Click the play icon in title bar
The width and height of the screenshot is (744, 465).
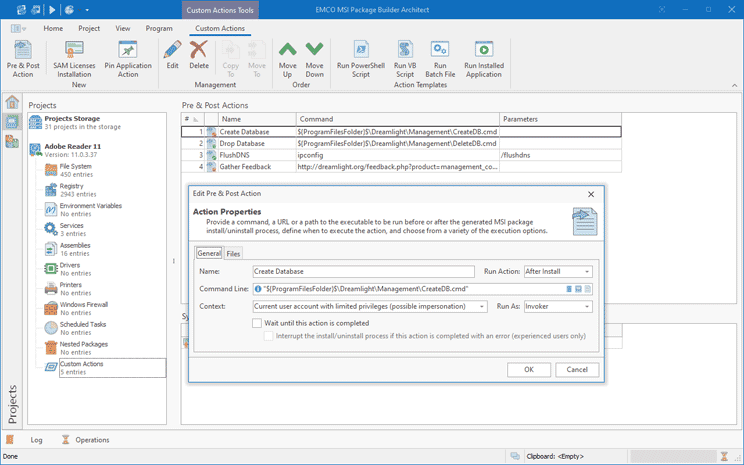[x=52, y=9]
